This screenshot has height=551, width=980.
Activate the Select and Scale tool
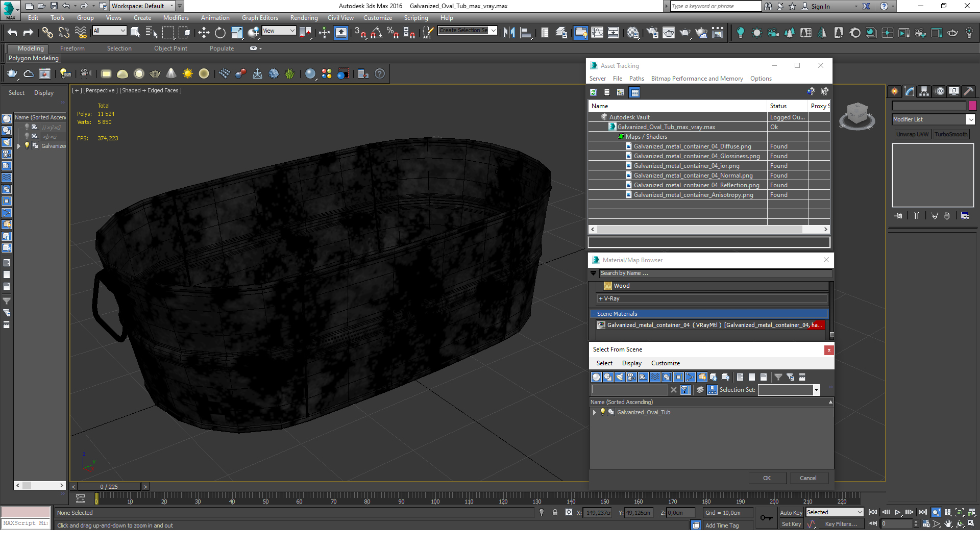coord(237,33)
